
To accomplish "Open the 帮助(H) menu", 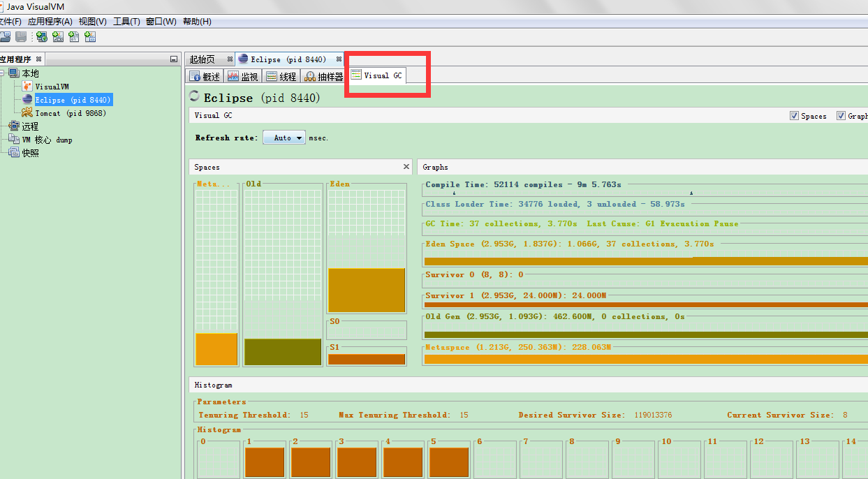I will tap(197, 22).
